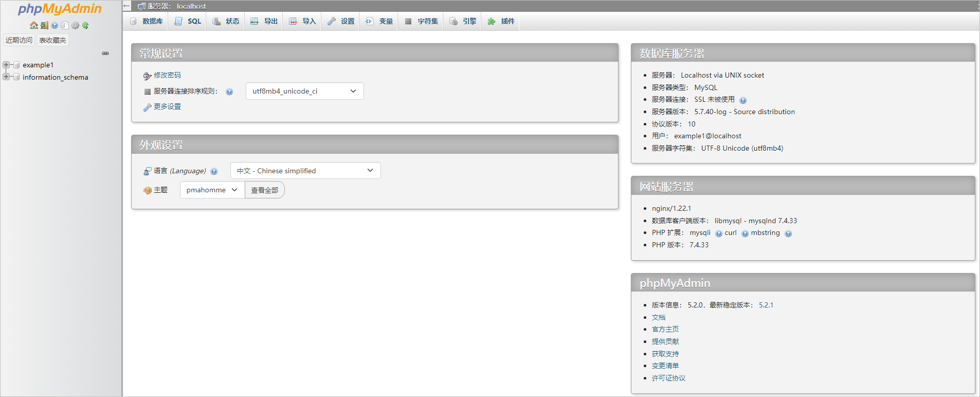Switch to the SQL tab

pyautogui.click(x=188, y=21)
